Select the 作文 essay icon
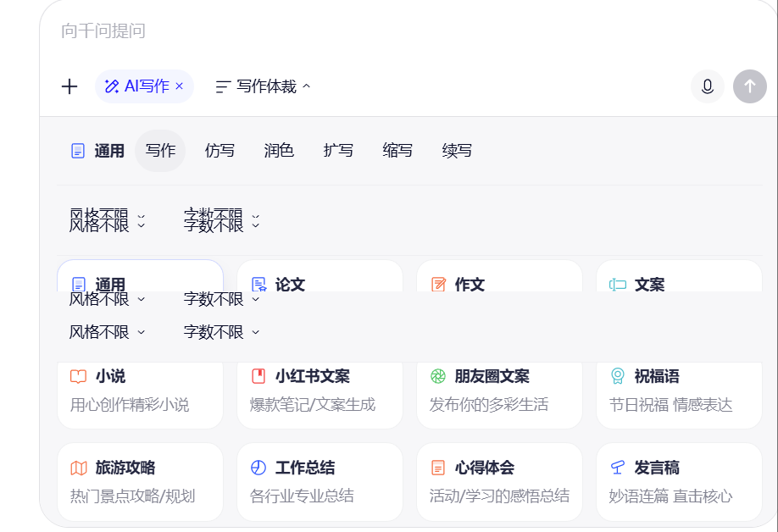The height and width of the screenshot is (532, 778). click(439, 285)
